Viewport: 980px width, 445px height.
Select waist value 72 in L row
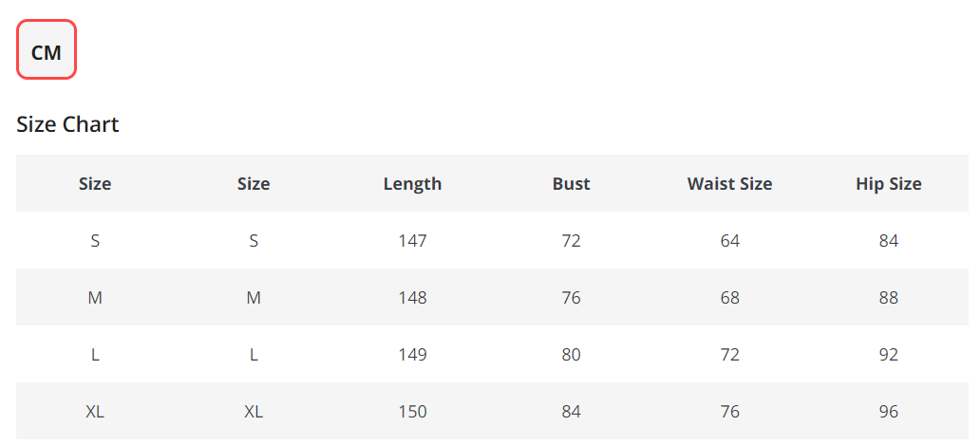pos(730,355)
